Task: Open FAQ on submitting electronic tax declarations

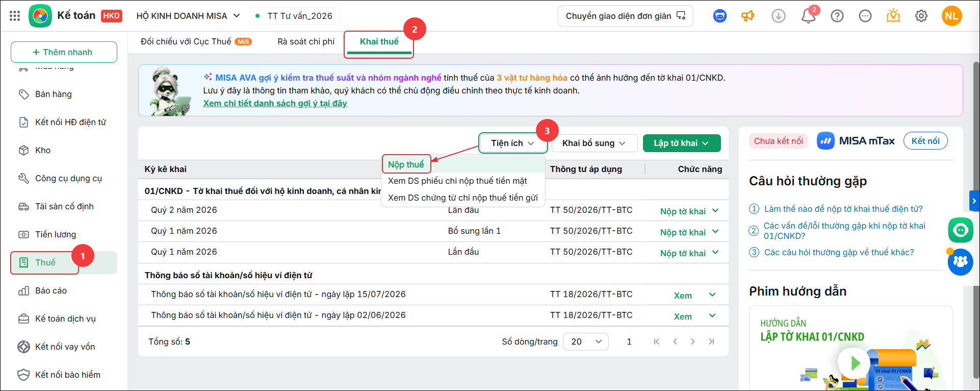Action: 843,209
